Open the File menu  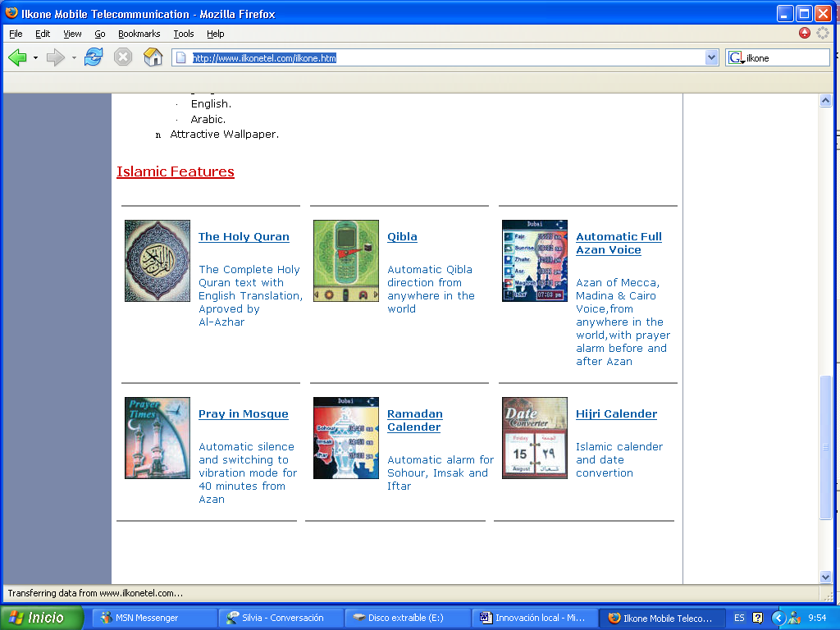(x=16, y=34)
